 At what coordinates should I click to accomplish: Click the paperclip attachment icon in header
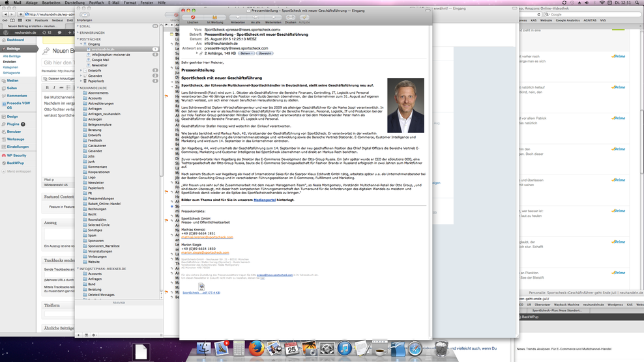[201, 53]
